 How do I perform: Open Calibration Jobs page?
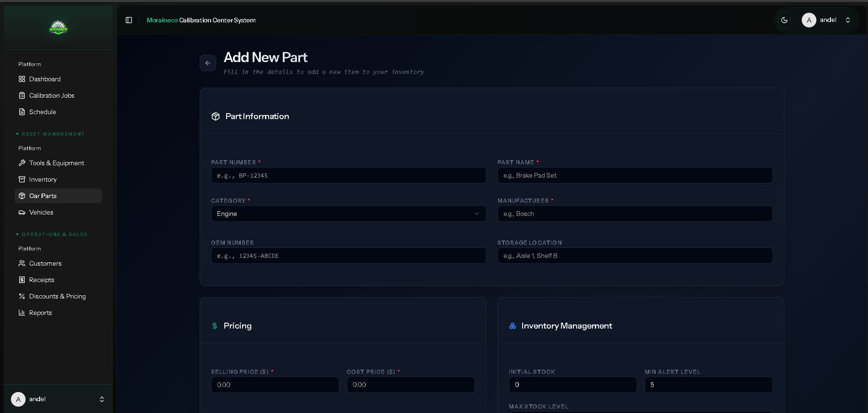coord(58,95)
